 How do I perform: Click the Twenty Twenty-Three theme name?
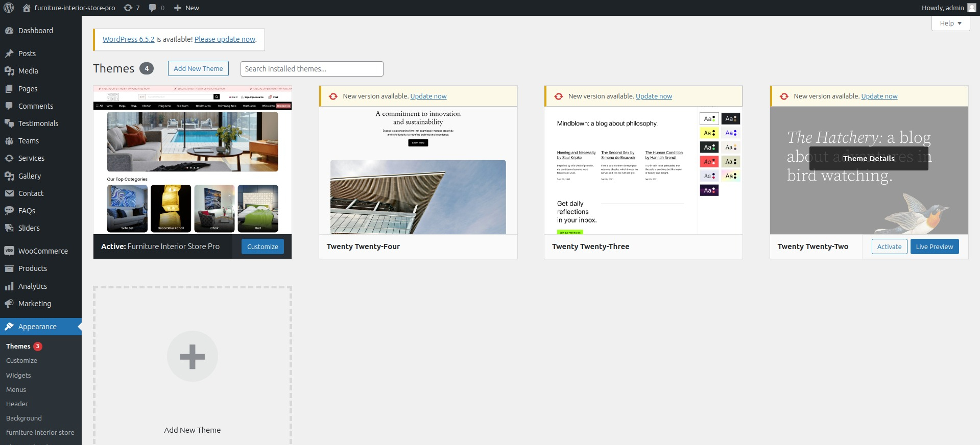[x=590, y=246]
